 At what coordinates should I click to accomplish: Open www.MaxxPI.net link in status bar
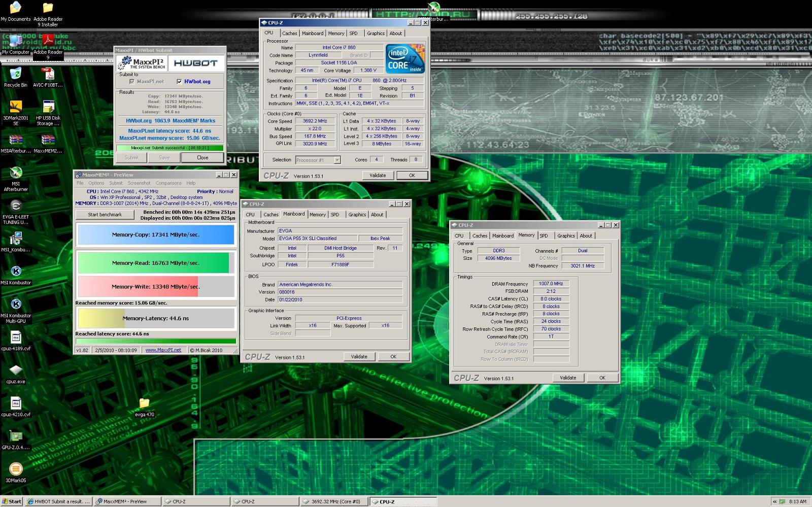tap(163, 350)
